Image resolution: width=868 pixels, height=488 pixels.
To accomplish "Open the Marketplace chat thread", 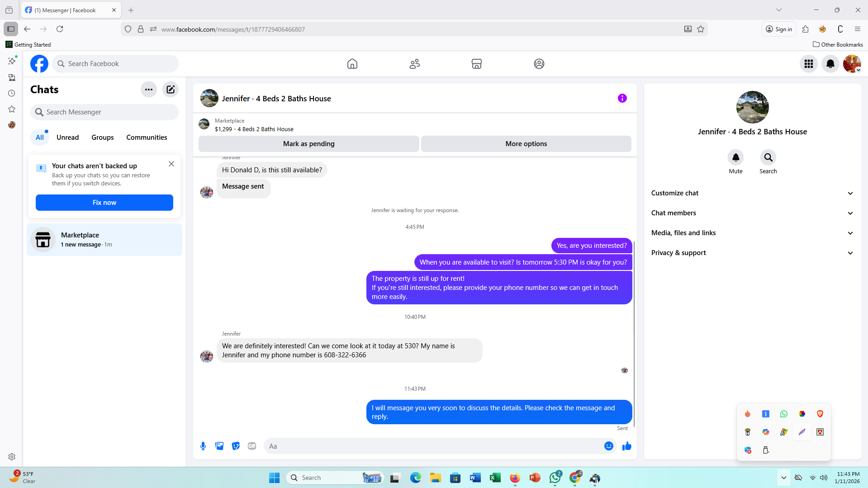I will [x=104, y=240].
